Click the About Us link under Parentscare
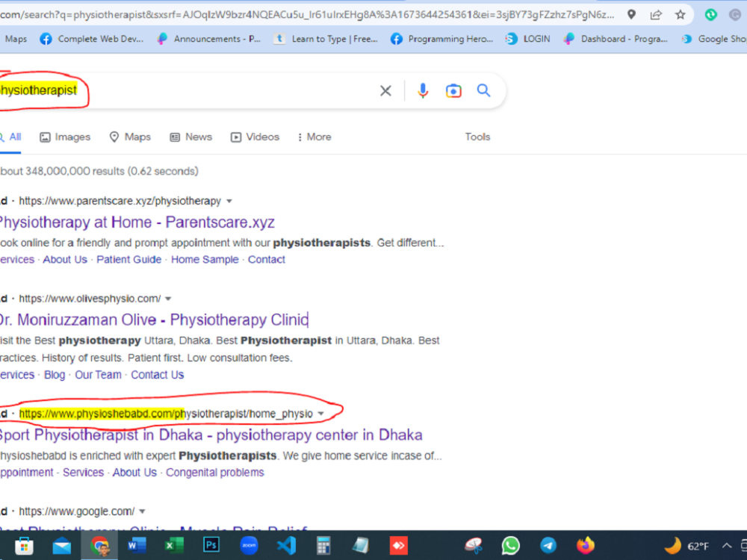This screenshot has height=560, width=747. pyautogui.click(x=65, y=260)
